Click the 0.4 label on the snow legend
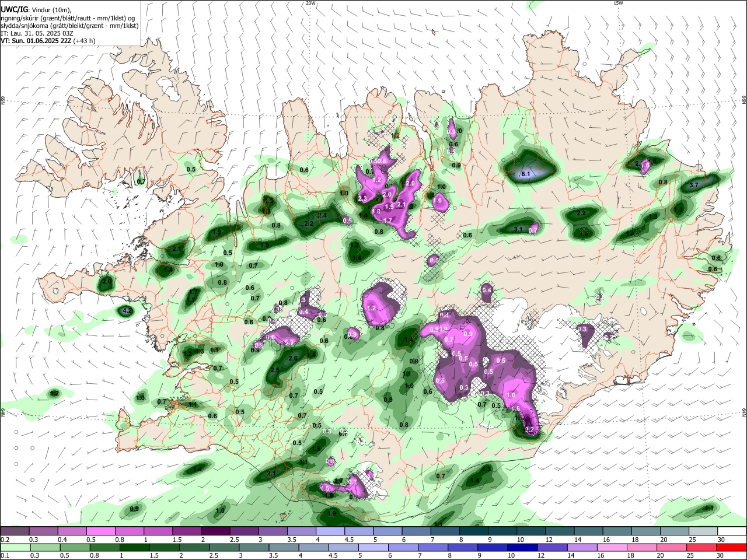Viewport: 747px width, 560px height. click(62, 540)
